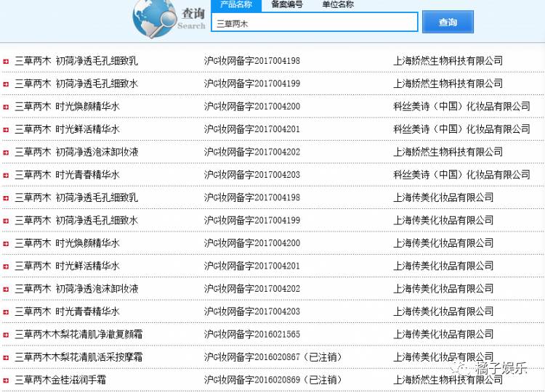Screen dimensions: 545x392
Task: Open 时光鲜活精华水 product from 上海传美化妆品
Action: click(x=67, y=266)
